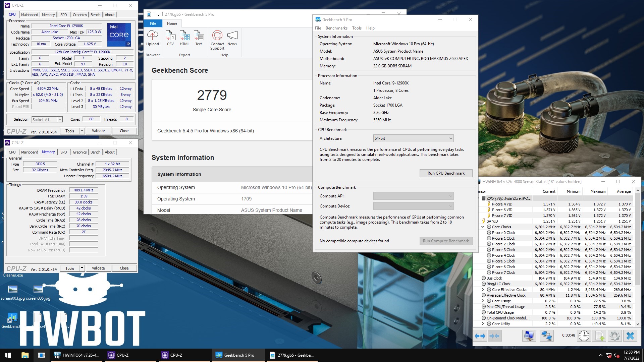Click Close button in upper CPU-Z window

click(x=124, y=131)
